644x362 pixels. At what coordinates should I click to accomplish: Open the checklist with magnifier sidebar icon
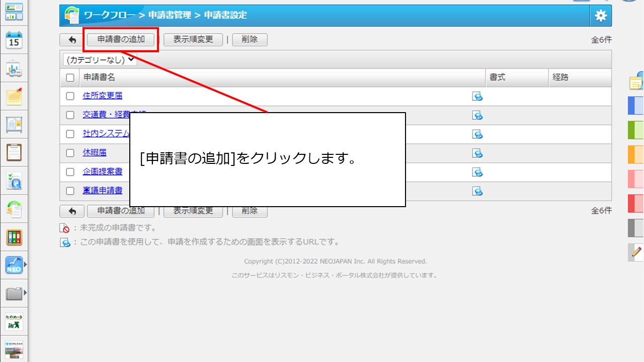[14, 180]
